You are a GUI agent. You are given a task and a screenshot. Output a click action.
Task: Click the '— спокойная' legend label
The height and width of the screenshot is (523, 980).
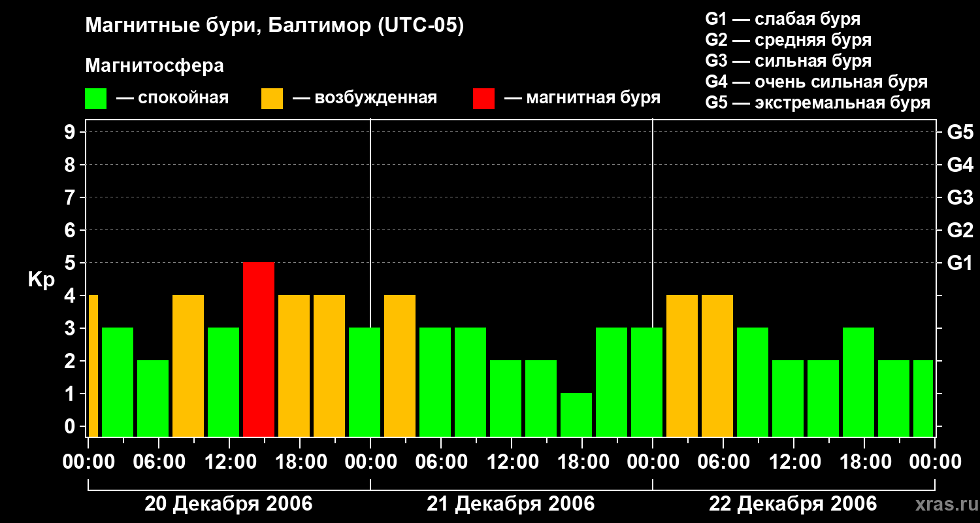click(x=172, y=98)
